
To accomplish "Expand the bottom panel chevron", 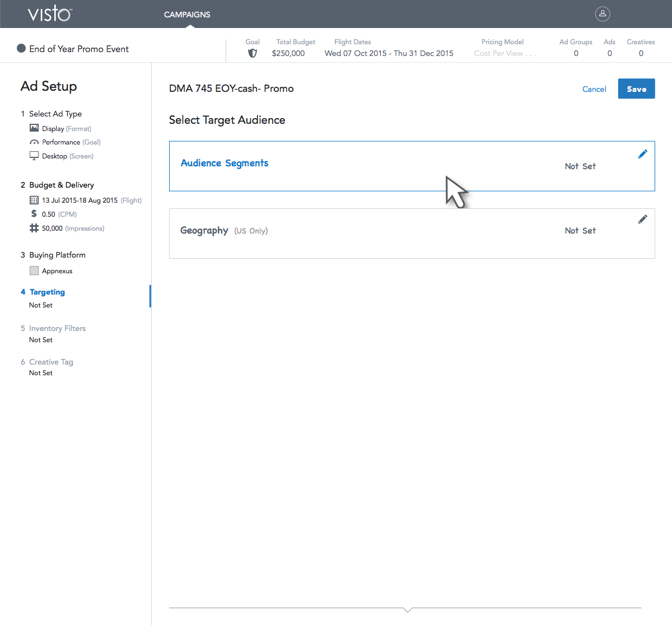I will 408,609.
